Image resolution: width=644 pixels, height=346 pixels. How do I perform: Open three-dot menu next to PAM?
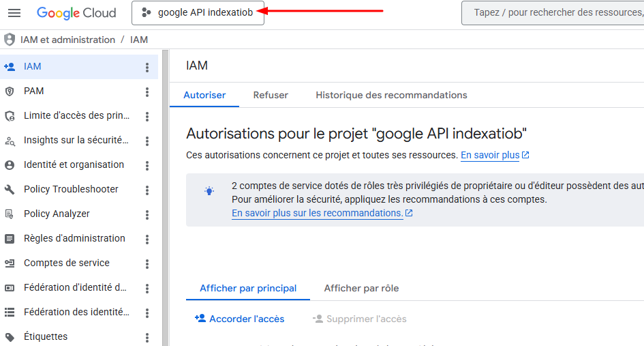(147, 91)
